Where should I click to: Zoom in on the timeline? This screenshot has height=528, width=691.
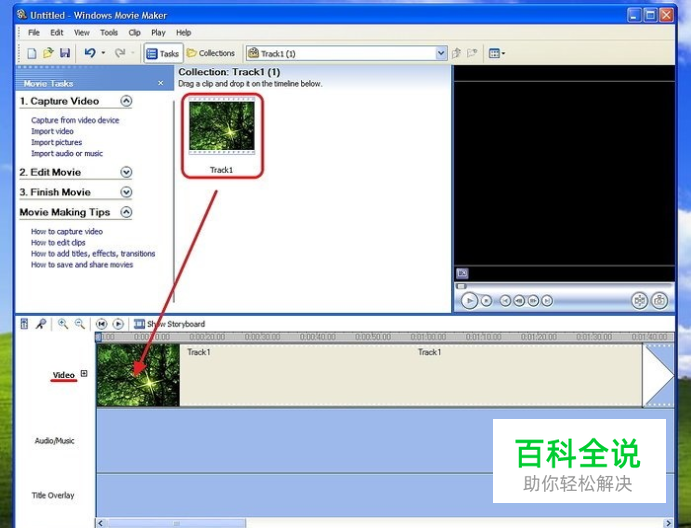point(63,324)
